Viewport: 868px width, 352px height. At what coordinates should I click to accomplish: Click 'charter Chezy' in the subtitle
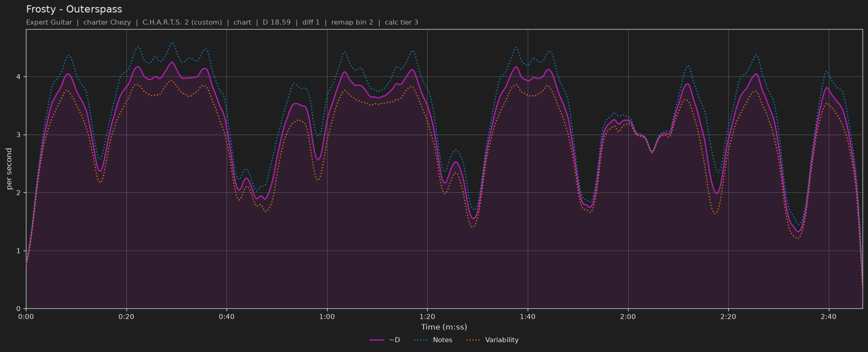(x=107, y=22)
